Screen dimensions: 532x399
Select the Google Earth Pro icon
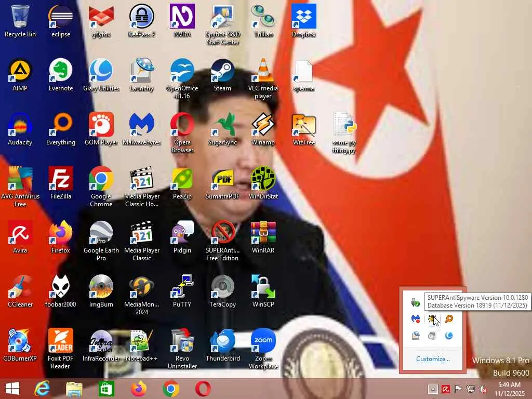click(x=101, y=241)
